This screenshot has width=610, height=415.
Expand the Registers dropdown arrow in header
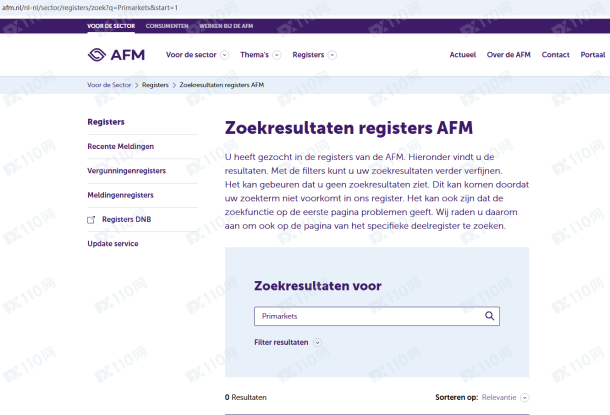pyautogui.click(x=332, y=55)
